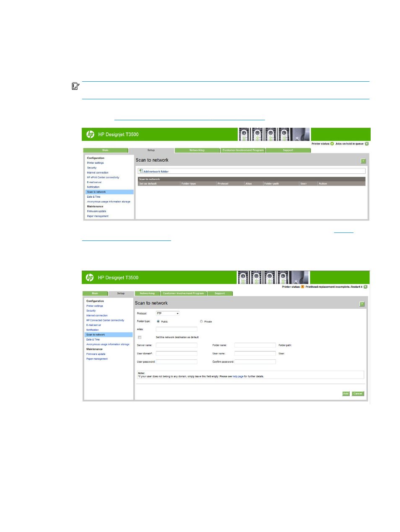
Task: Open Internet connection in upper sidebar
Action: [x=98, y=173]
